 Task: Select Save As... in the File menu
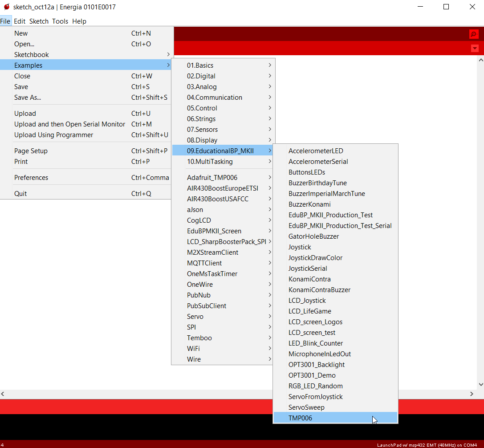(x=86, y=97)
